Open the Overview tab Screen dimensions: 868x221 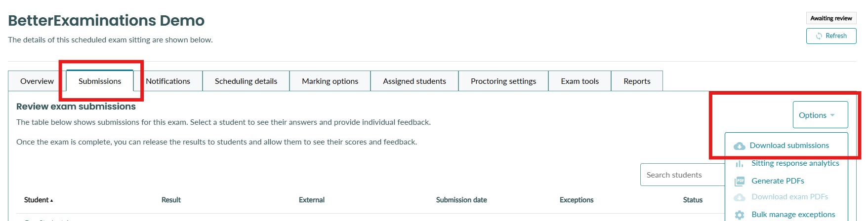pos(37,81)
